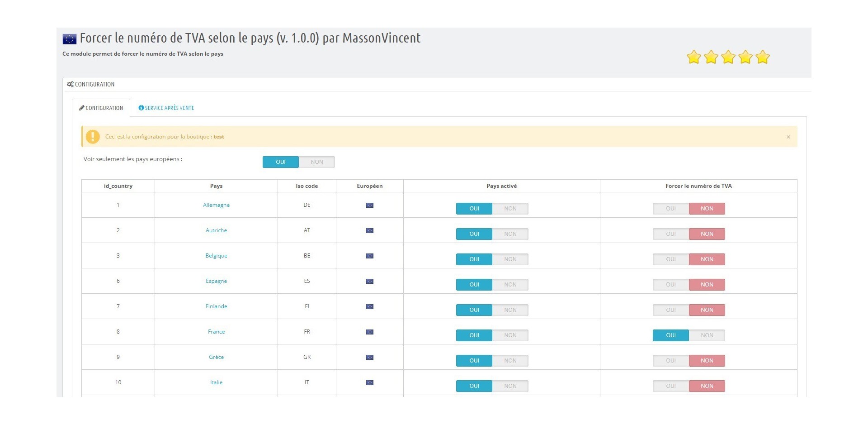Click the yellow warning exclamation icon
The width and height of the screenshot is (868, 425).
tap(93, 137)
